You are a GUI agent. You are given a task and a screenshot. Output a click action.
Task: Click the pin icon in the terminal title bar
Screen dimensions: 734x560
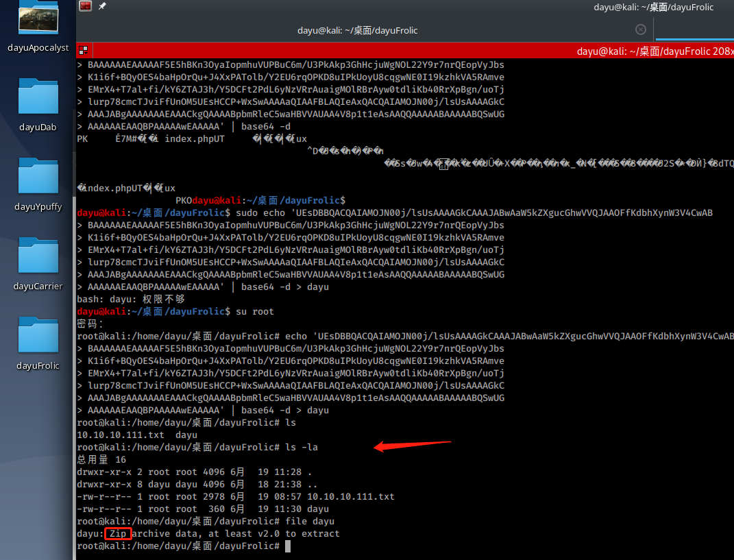pyautogui.click(x=102, y=6)
